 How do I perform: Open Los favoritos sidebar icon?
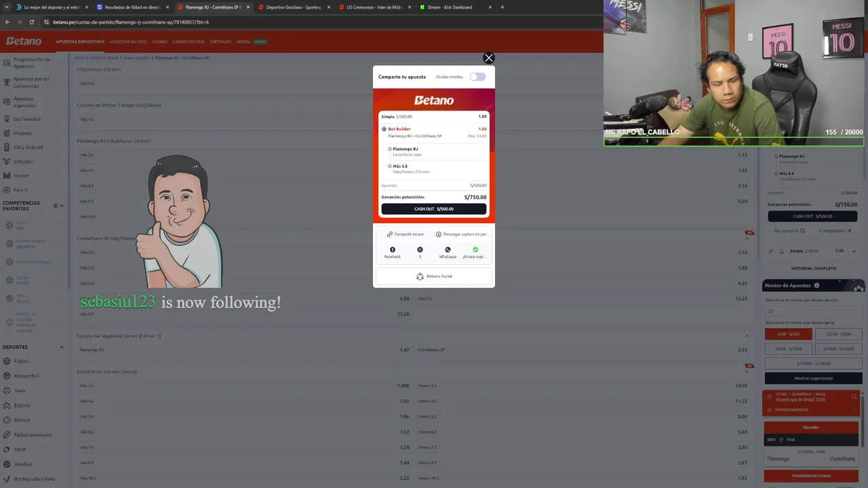(6, 119)
